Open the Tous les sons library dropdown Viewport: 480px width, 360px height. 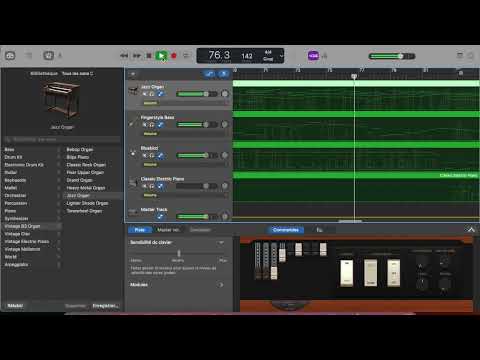pyautogui.click(x=77, y=73)
